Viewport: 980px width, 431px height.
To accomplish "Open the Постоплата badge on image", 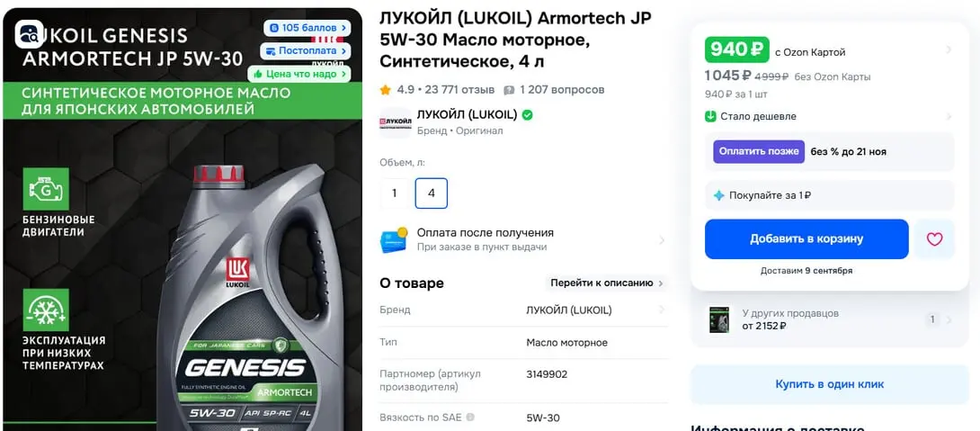I will coord(306,51).
